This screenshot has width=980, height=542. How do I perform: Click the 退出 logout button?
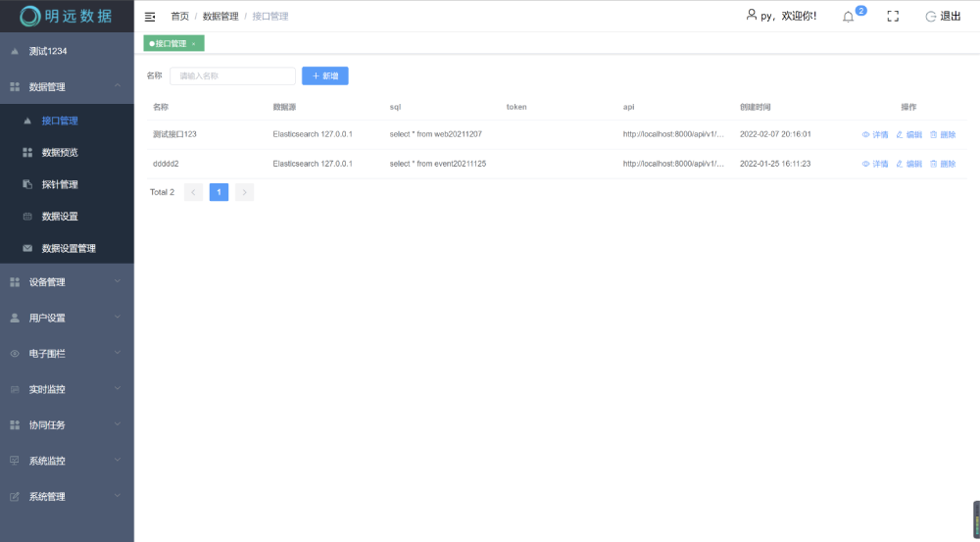click(x=943, y=17)
